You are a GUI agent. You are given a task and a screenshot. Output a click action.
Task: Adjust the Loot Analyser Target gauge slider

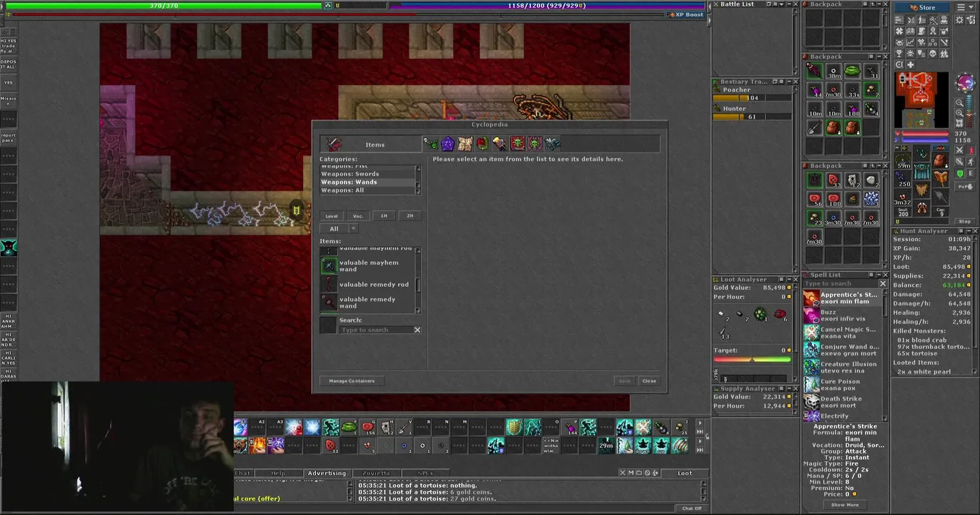752,359
